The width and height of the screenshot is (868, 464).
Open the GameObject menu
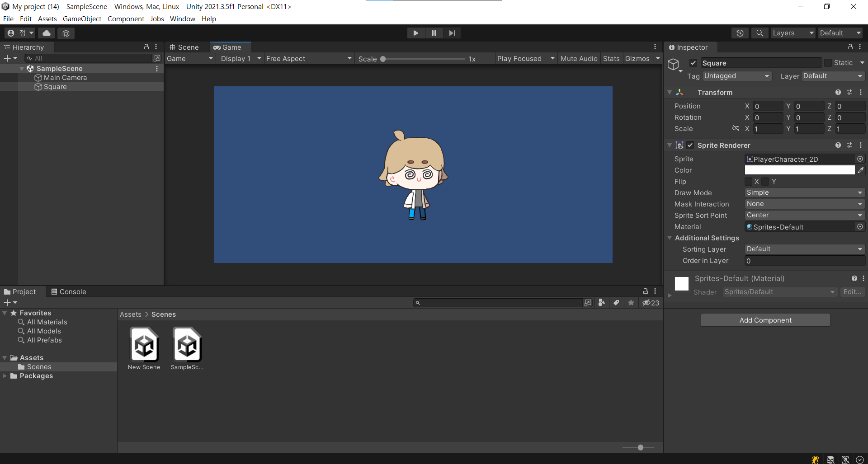pos(82,19)
